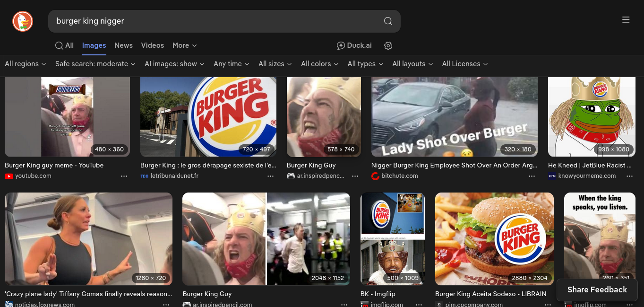Open the All sizes dropdown

tap(275, 64)
